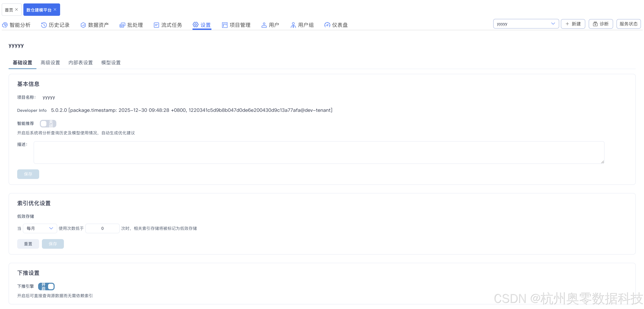Click the 数据资产 shield icon
Screen dimensions: 644x309
click(x=83, y=25)
